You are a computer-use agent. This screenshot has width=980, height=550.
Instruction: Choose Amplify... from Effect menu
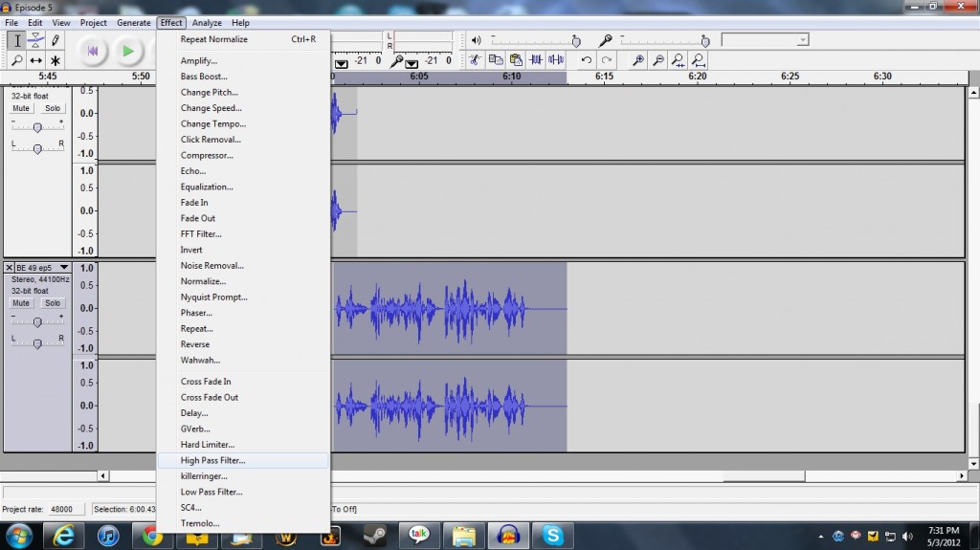click(243, 60)
